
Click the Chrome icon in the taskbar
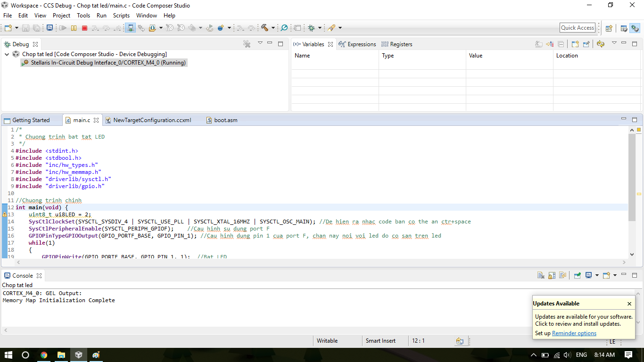pos(43,355)
